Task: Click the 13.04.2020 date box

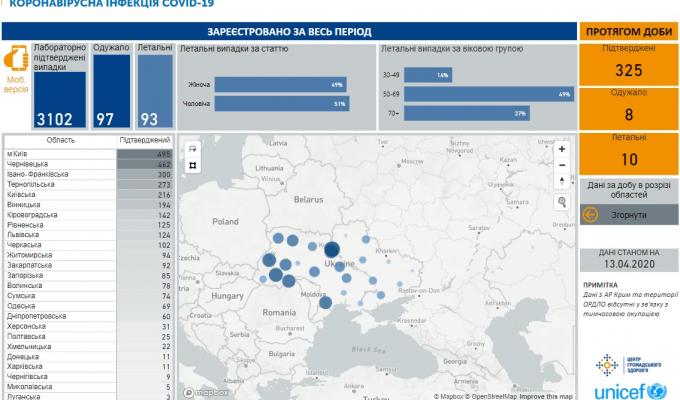Action: coord(629,259)
